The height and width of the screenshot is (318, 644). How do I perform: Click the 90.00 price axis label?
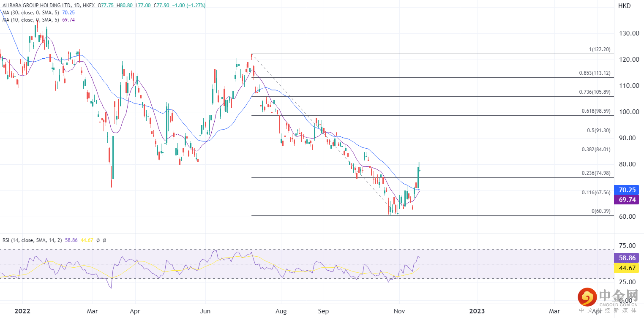pos(627,138)
